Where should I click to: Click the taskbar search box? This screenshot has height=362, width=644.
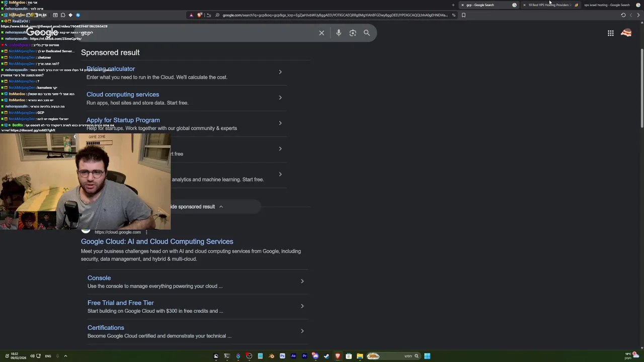(393, 356)
